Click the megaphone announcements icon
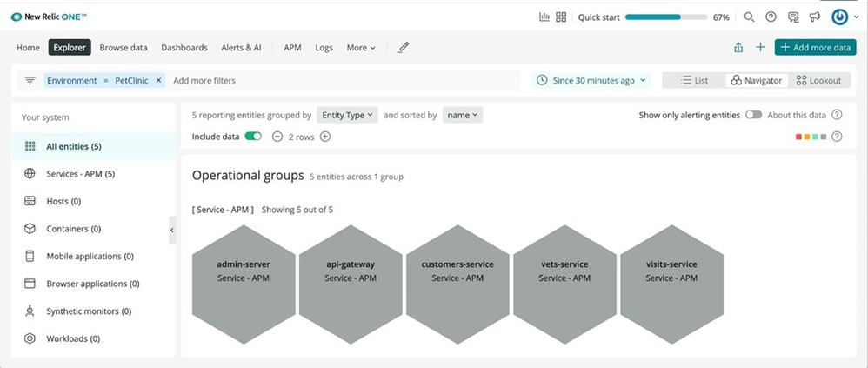The image size is (868, 368). (814, 17)
